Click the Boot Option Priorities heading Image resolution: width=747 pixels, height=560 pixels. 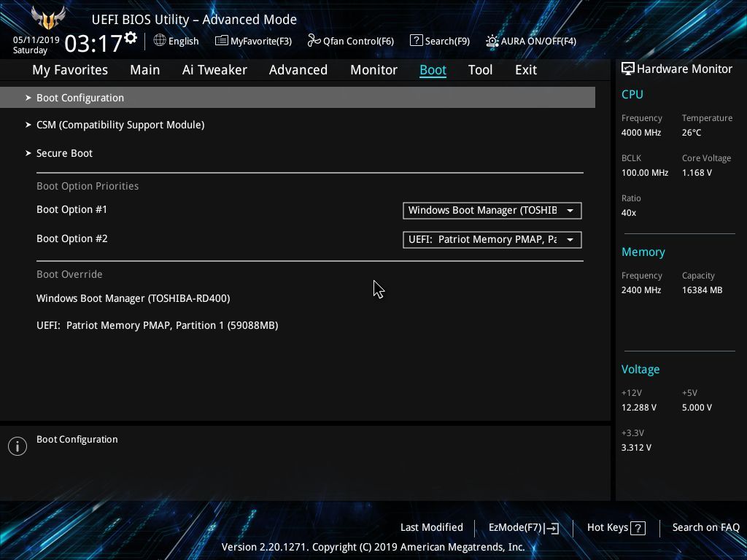[x=88, y=186]
